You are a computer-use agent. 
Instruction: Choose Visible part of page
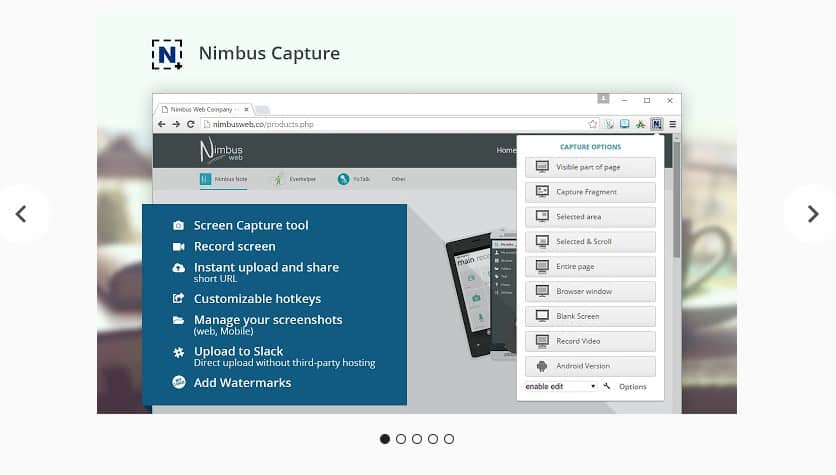[x=590, y=167]
